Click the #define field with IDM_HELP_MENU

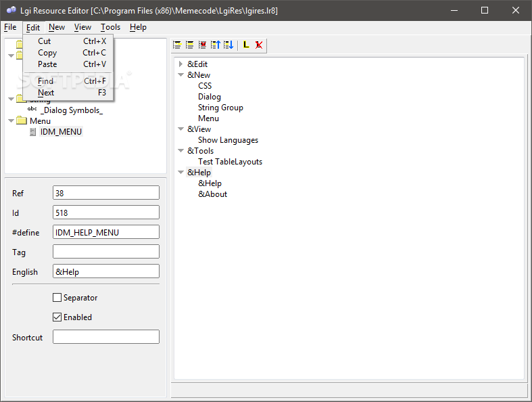(x=106, y=232)
